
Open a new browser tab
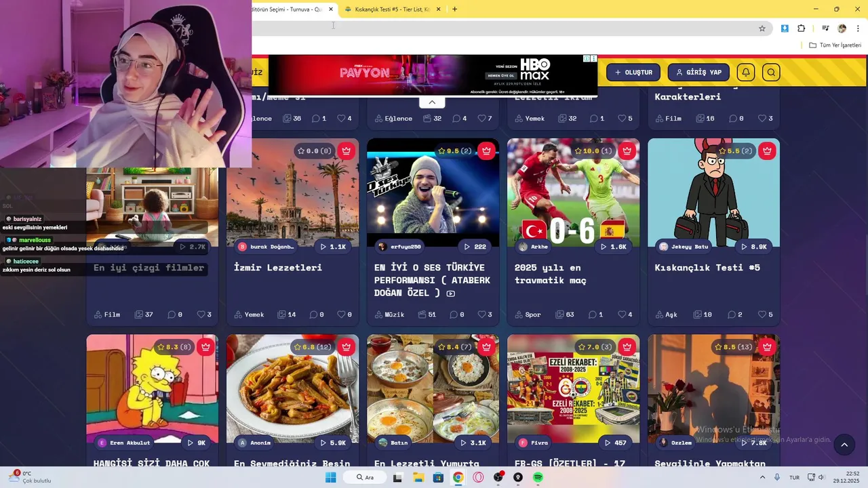[454, 9]
